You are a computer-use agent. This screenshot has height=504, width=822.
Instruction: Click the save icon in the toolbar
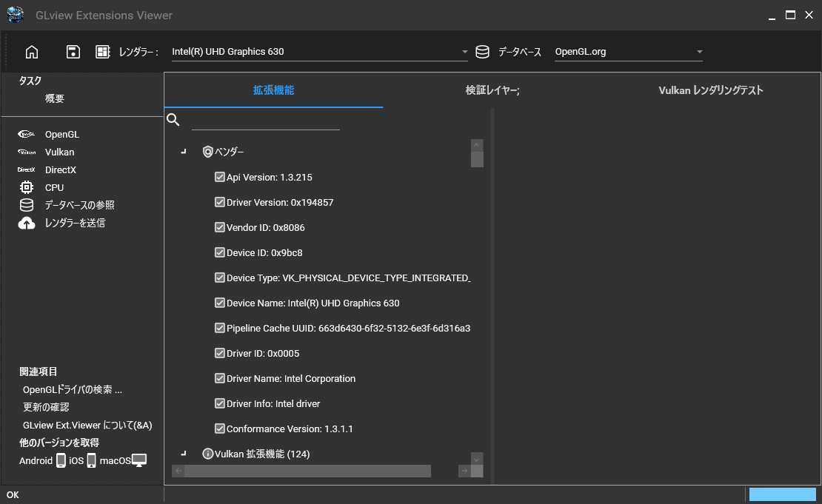(x=73, y=52)
